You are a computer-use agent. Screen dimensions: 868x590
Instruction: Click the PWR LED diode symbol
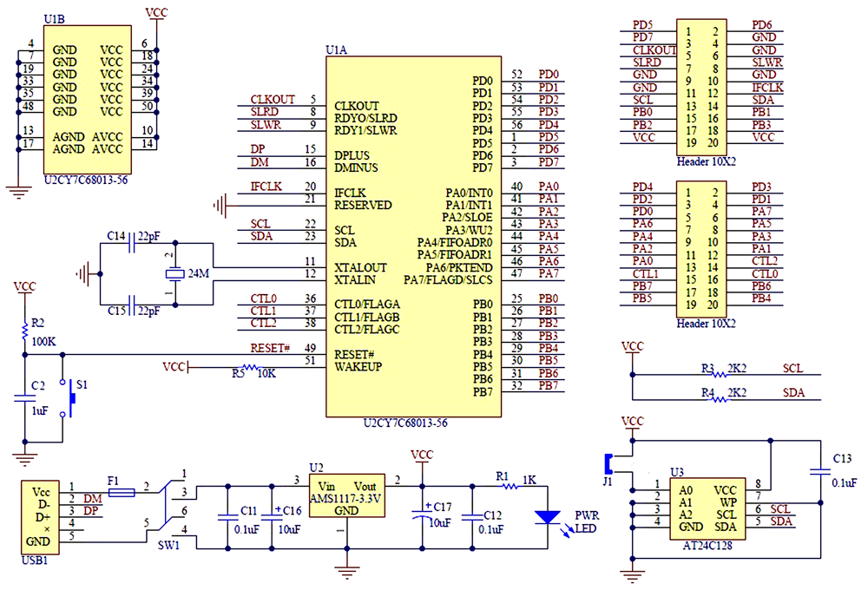pyautogui.click(x=547, y=517)
